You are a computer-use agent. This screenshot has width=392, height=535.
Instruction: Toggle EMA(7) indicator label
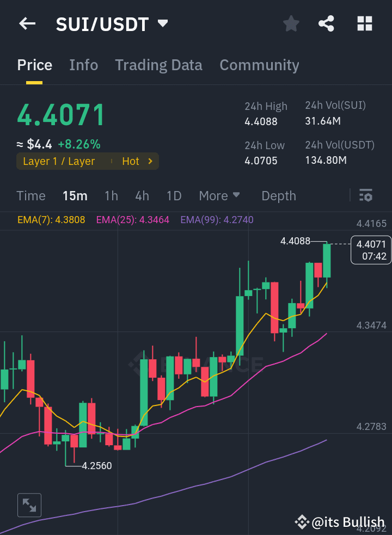coord(51,219)
